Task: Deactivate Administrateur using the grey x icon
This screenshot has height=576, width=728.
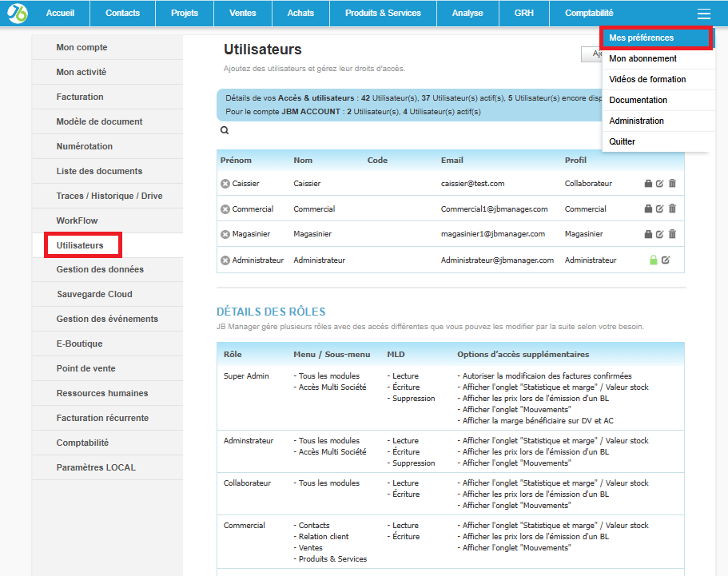Action: pos(225,260)
